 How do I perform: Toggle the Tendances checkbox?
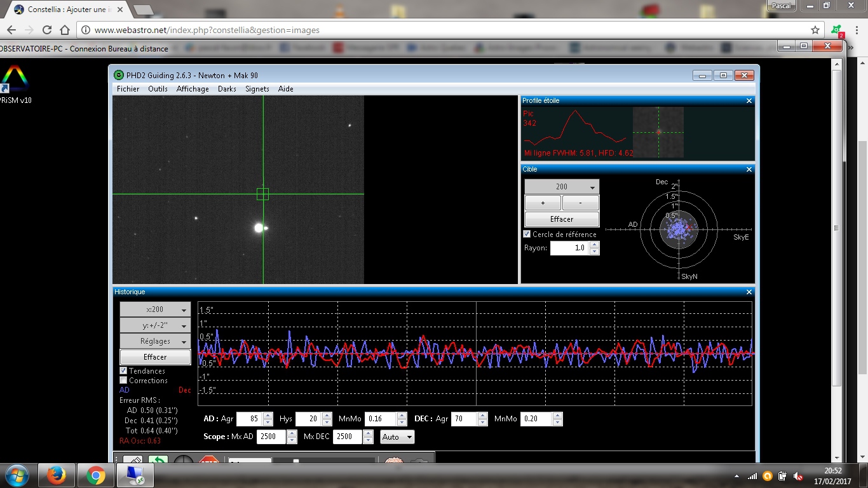(123, 371)
